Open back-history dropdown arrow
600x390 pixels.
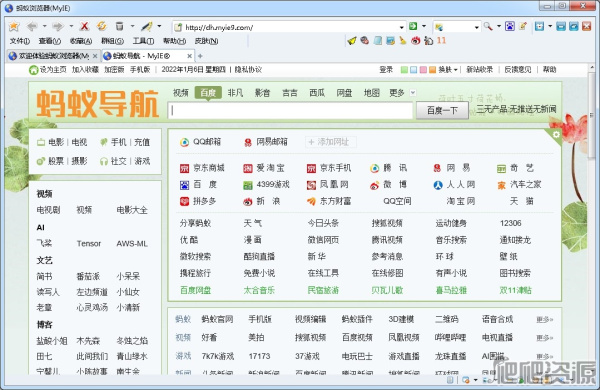[x=44, y=26]
